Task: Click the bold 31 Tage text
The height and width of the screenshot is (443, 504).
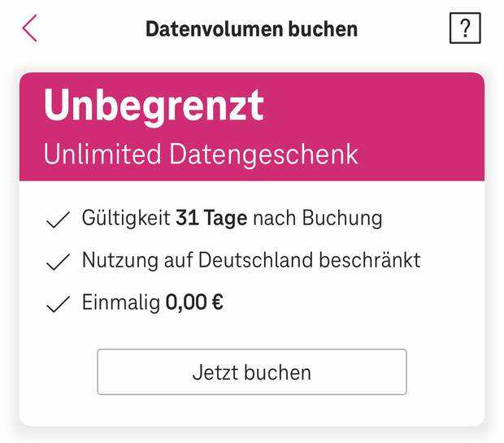Action: coord(211,219)
